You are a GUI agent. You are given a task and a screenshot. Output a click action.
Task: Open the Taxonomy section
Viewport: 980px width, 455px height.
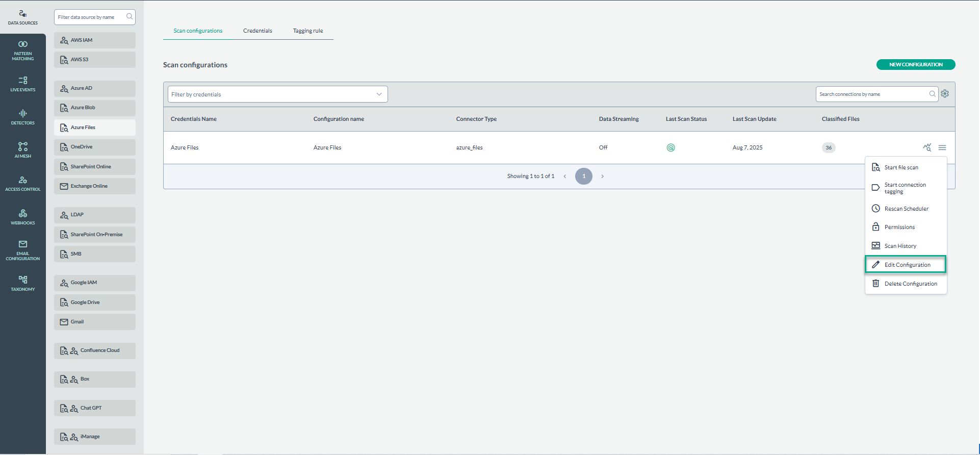(x=22, y=283)
